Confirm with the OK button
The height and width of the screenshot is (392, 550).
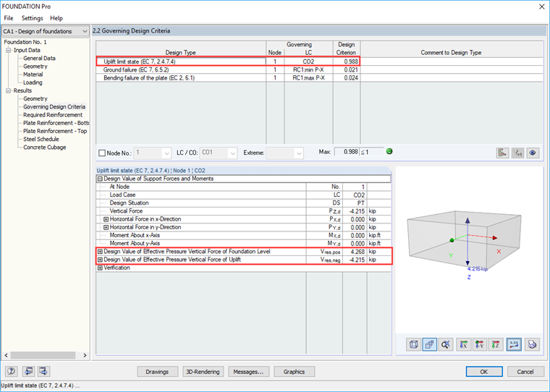point(484,372)
